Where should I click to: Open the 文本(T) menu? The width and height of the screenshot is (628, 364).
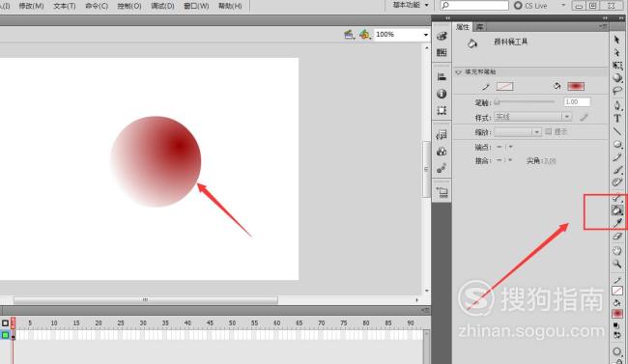[65, 6]
